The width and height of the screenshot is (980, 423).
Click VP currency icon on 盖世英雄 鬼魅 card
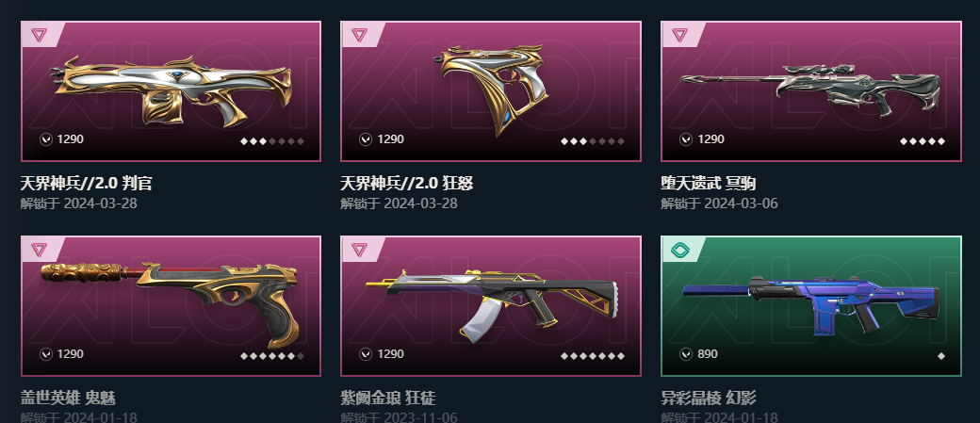pyautogui.click(x=45, y=354)
